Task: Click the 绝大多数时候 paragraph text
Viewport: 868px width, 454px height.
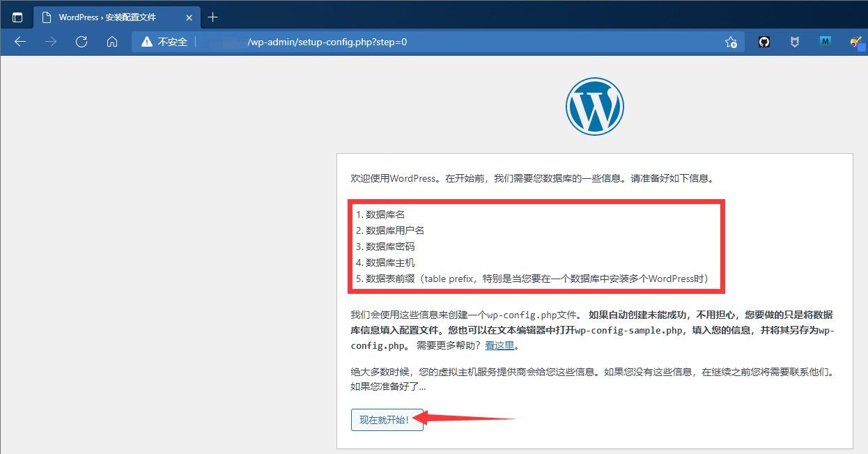Action: [x=592, y=379]
